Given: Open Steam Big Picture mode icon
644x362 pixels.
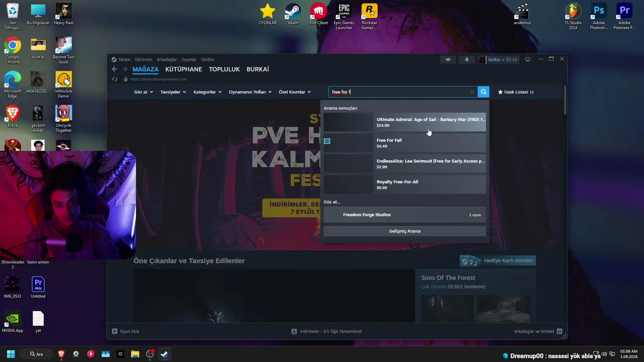Looking at the screenshot, I should (x=528, y=59).
